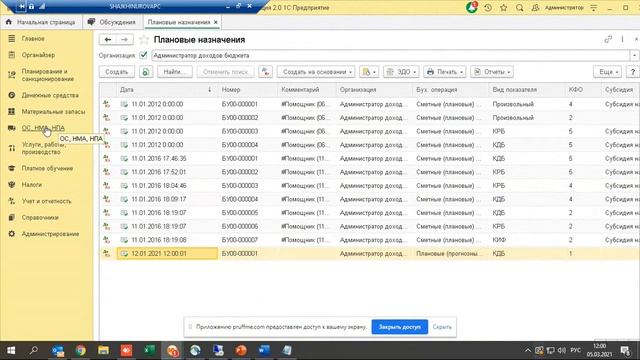Click the Учет и отчетность icon

[11, 201]
